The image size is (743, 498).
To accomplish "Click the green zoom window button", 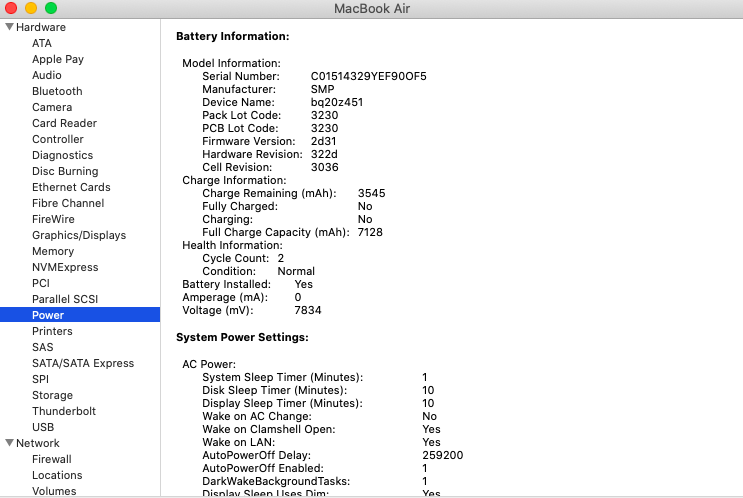I will point(51,8).
